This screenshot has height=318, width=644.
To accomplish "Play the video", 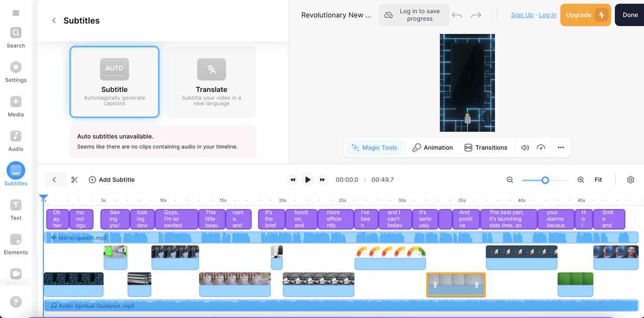I will [307, 180].
